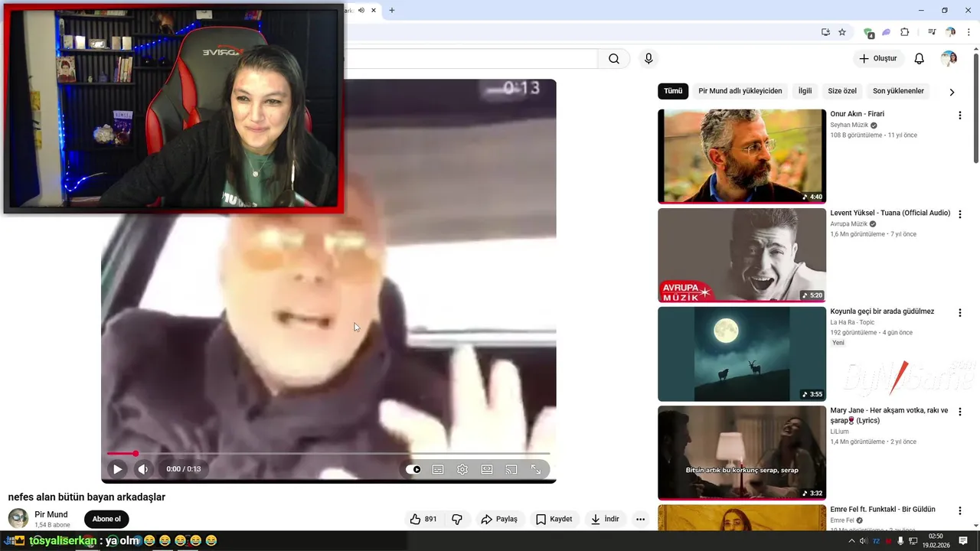Click the purple extension icon in toolbar
The width and height of the screenshot is (980, 551).
click(887, 32)
